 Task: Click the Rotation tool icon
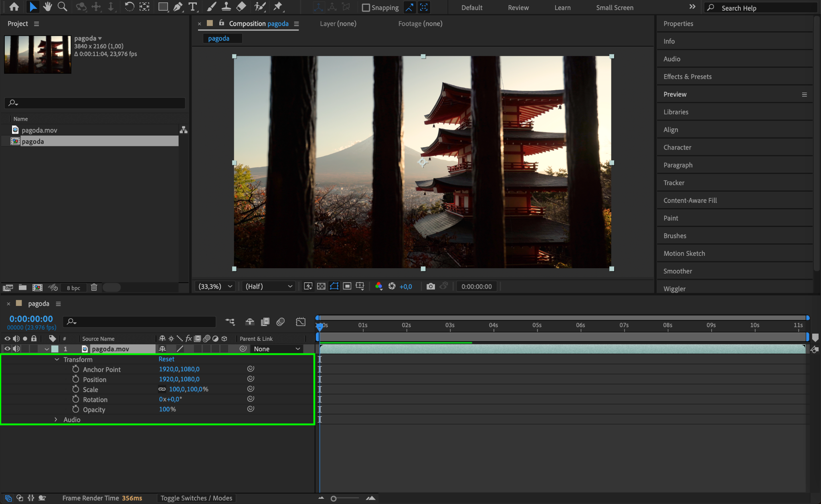[x=129, y=7]
